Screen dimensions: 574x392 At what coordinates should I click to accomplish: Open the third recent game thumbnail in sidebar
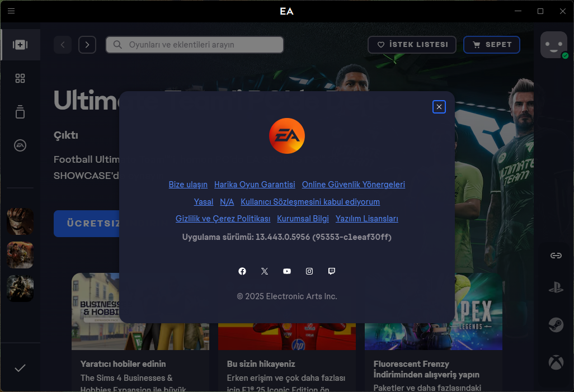pyautogui.click(x=20, y=289)
